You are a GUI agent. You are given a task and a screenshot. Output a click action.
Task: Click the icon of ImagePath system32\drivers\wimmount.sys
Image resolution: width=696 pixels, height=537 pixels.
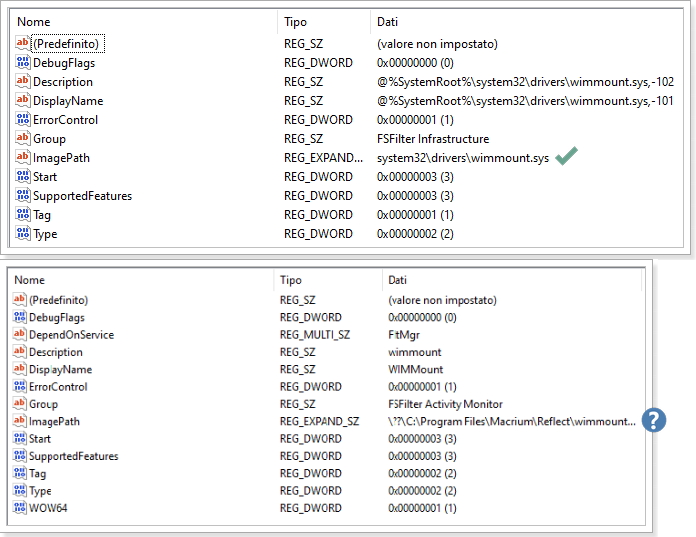23,157
